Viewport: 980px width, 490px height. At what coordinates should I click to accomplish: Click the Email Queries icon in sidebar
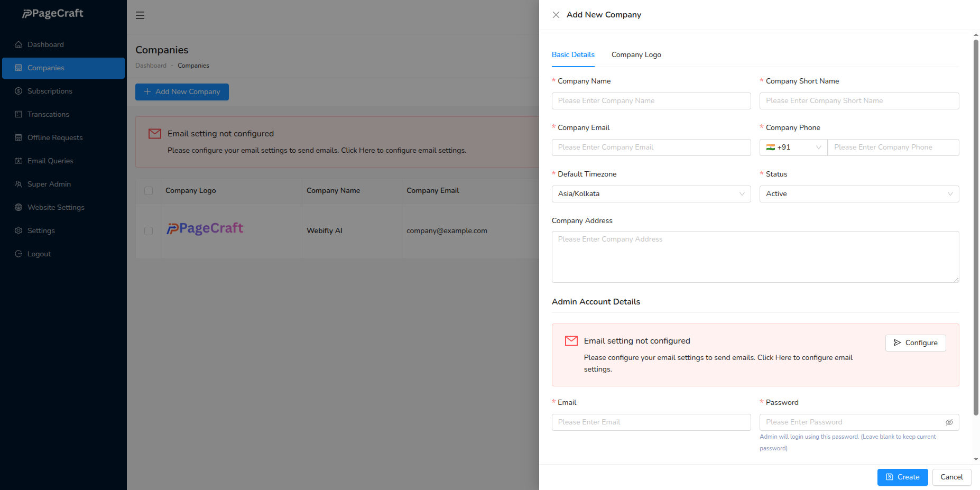click(19, 161)
